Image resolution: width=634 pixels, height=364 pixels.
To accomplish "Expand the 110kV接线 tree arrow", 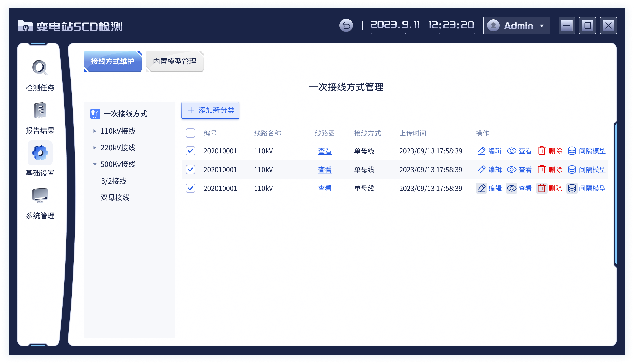I will pyautogui.click(x=95, y=131).
